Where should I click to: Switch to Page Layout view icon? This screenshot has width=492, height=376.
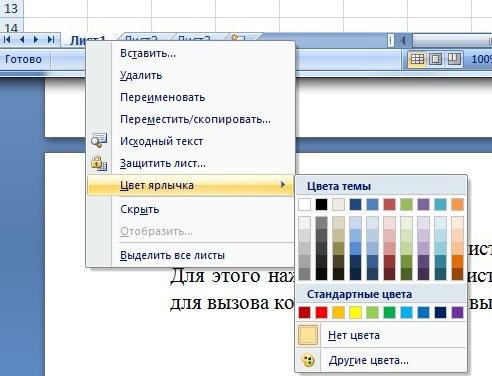436,59
